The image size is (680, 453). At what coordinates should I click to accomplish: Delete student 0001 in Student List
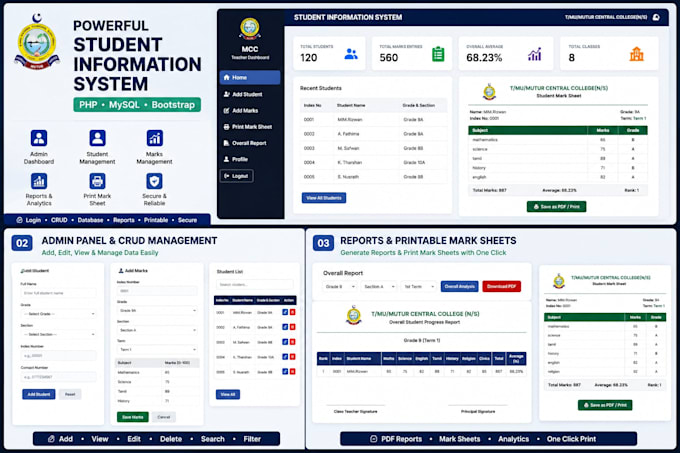coord(293,312)
